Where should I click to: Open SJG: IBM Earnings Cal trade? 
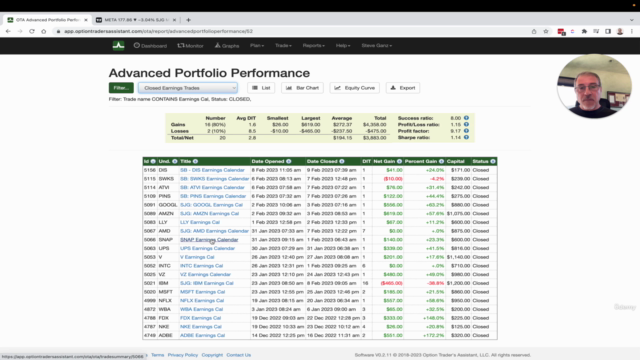pos(207,283)
